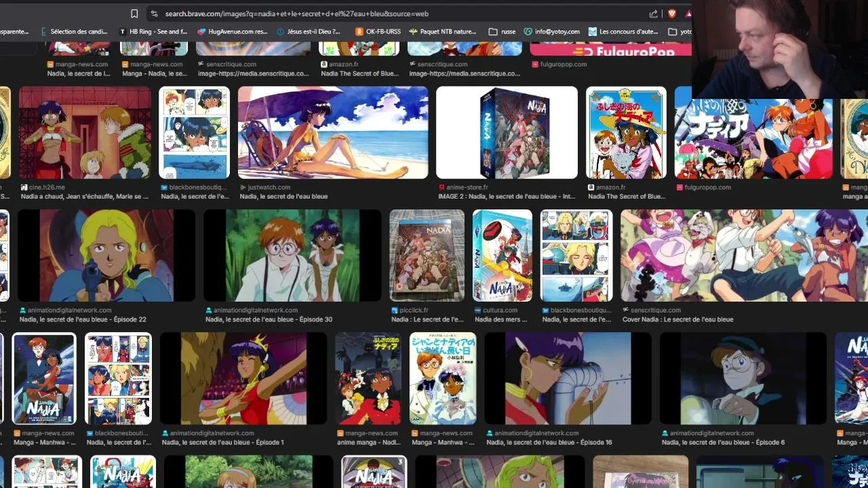
Task: Click the picclick.fr source label
Action: click(x=415, y=310)
